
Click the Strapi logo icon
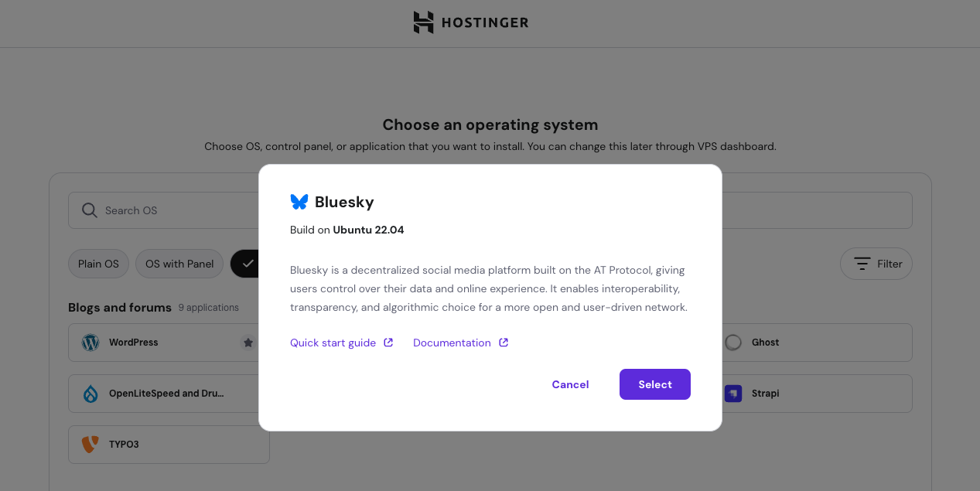(733, 394)
